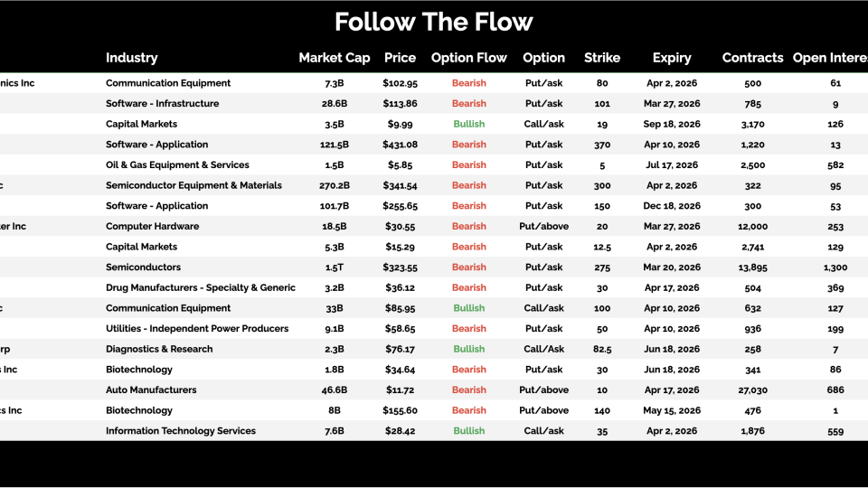This screenshot has height=488, width=868.
Task: Select the Option Flow column header
Action: [x=469, y=58]
